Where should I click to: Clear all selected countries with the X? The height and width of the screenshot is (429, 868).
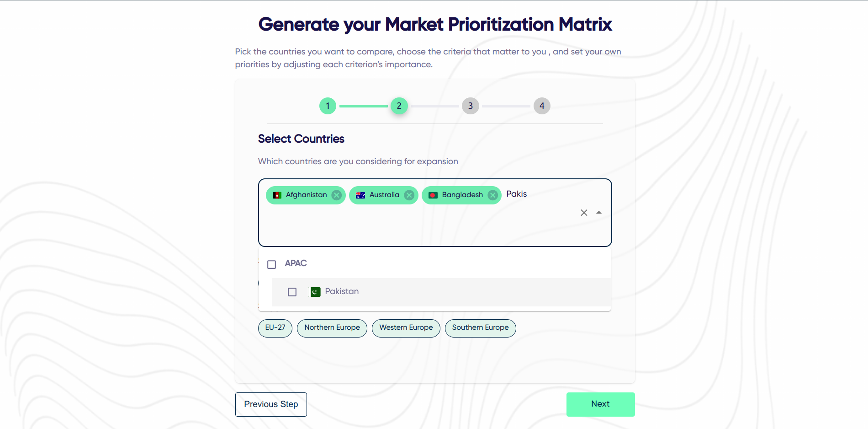click(584, 213)
